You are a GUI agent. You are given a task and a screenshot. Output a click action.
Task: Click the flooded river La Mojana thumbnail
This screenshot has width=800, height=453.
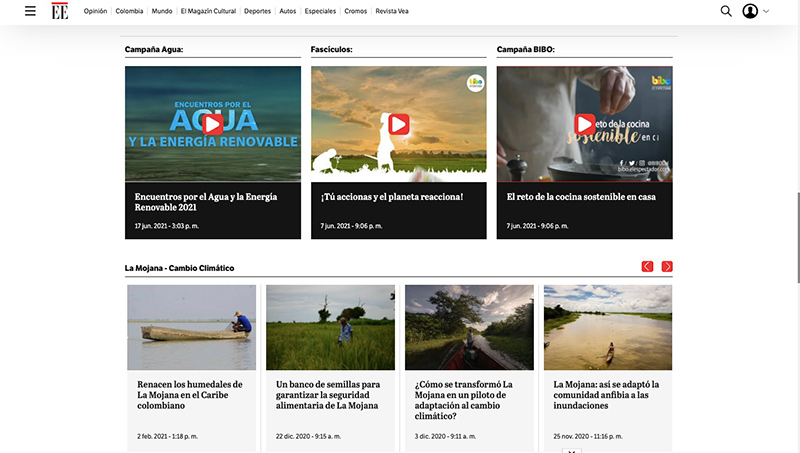pyautogui.click(x=608, y=327)
